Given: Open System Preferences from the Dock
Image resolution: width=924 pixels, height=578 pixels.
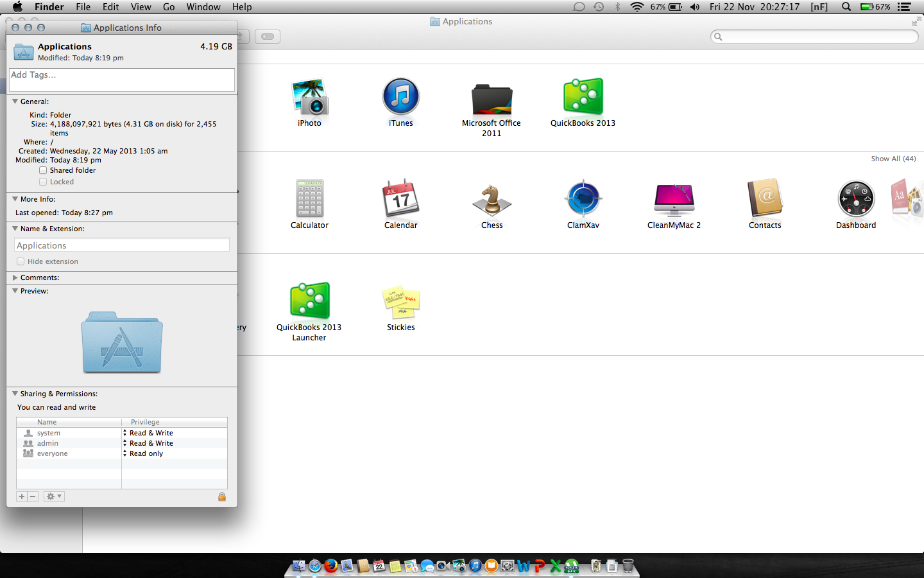Looking at the screenshot, I should pyautogui.click(x=508, y=566).
